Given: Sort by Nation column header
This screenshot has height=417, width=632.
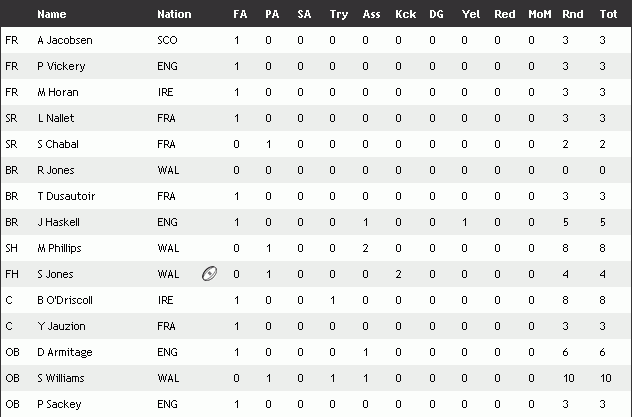Looking at the screenshot, I should [174, 15].
